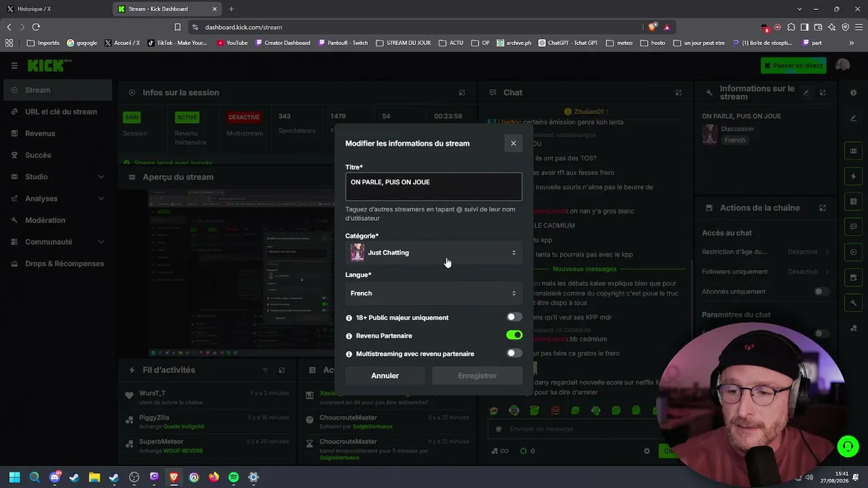Expand the Actions de la chaîne panel

[x=823, y=208]
